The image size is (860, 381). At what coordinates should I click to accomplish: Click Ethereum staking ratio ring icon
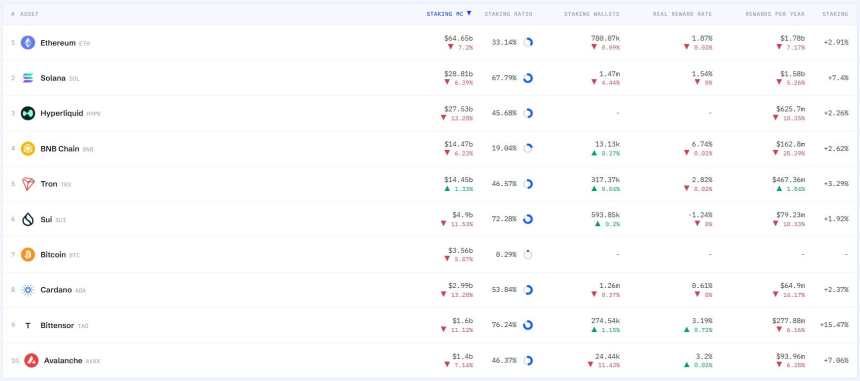pyautogui.click(x=528, y=42)
